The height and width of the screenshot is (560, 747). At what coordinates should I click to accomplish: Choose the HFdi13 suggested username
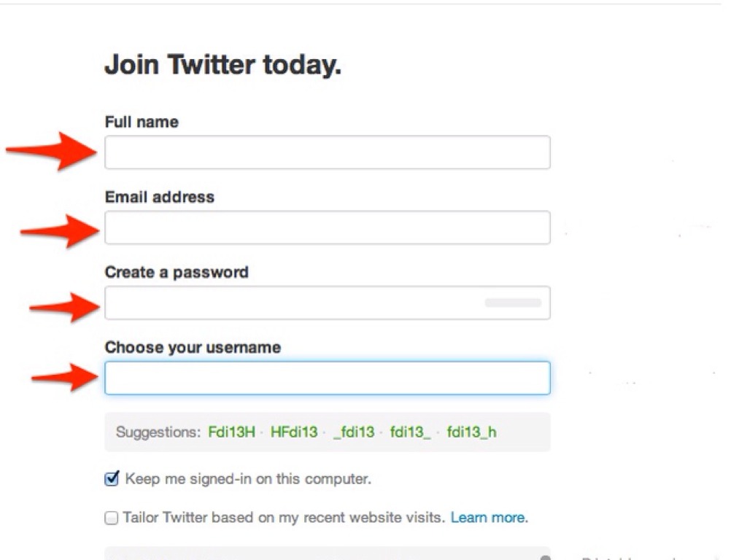294,432
